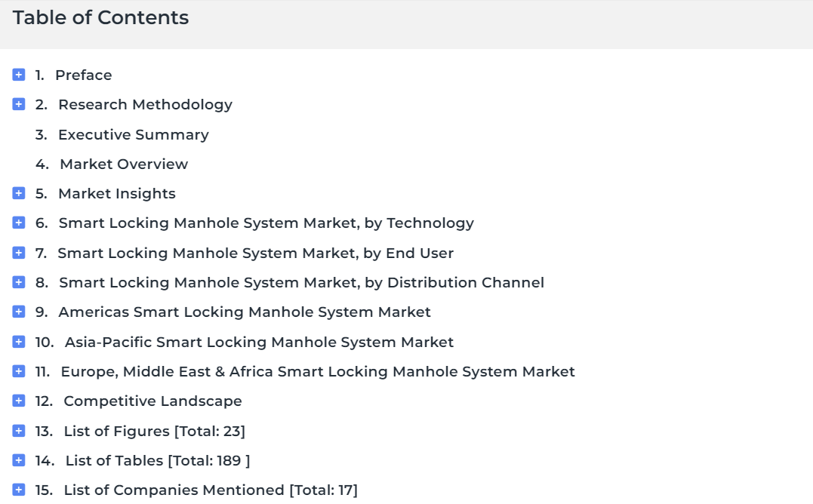The image size is (813, 504).
Task: Click the Preface heading text
Action: click(84, 75)
